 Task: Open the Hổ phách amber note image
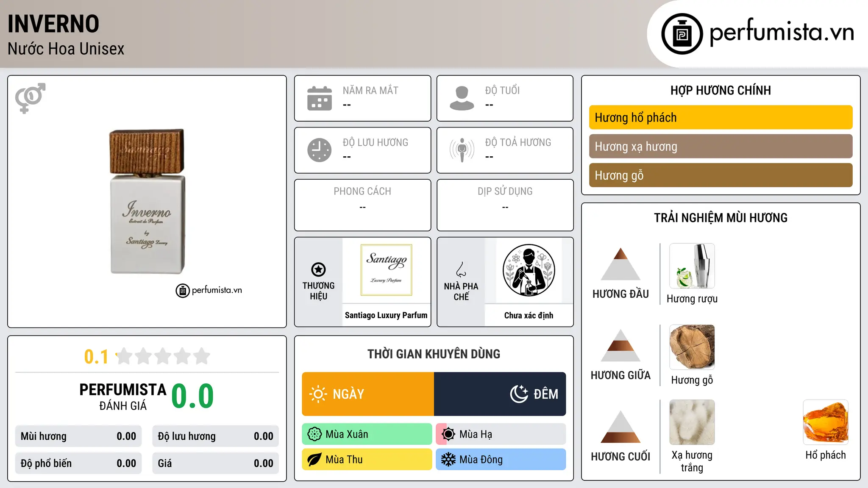(x=826, y=422)
